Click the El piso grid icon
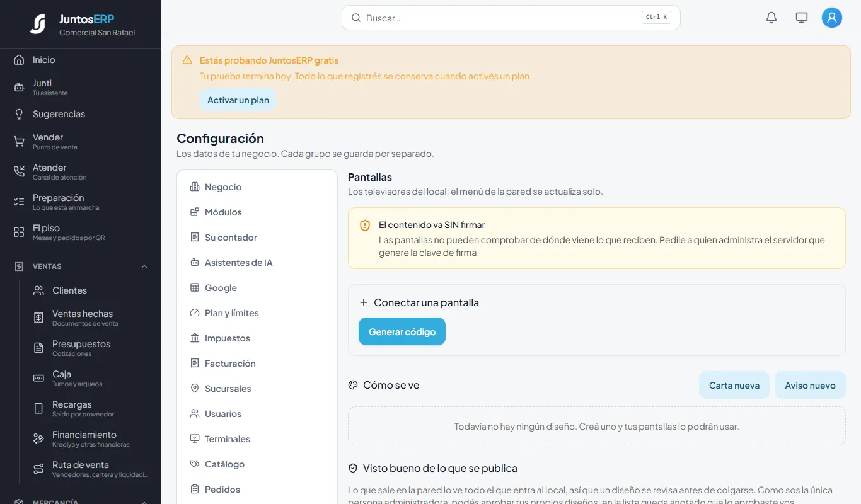Viewport: 861px width, 504px height. pyautogui.click(x=19, y=232)
